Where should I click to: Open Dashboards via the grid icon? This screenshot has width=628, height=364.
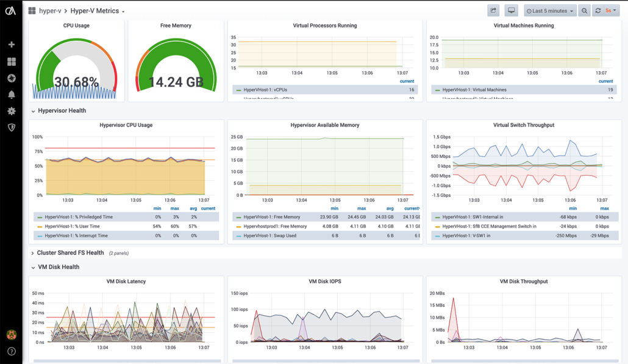(11, 61)
